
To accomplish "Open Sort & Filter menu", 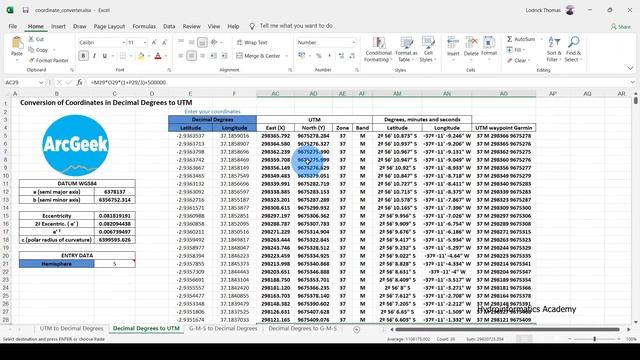I will tap(554, 49).
